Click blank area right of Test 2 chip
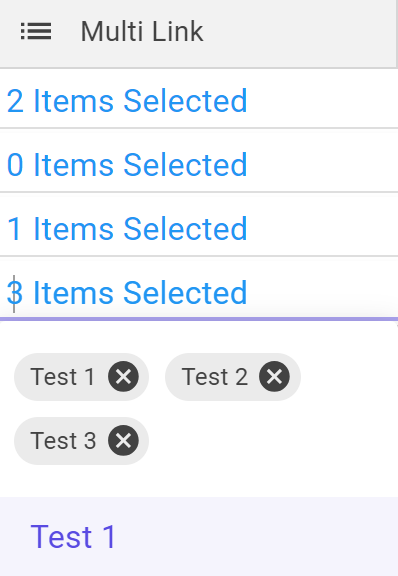This screenshot has width=398, height=576. 348,377
